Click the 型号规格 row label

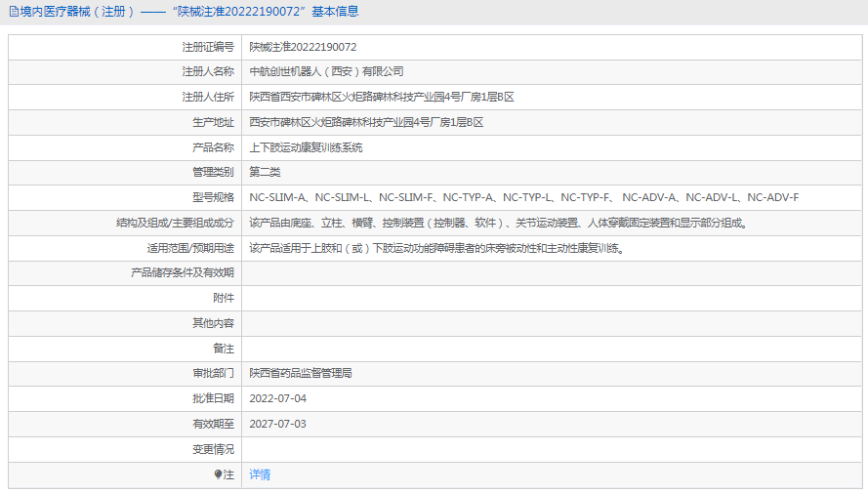click(x=213, y=197)
